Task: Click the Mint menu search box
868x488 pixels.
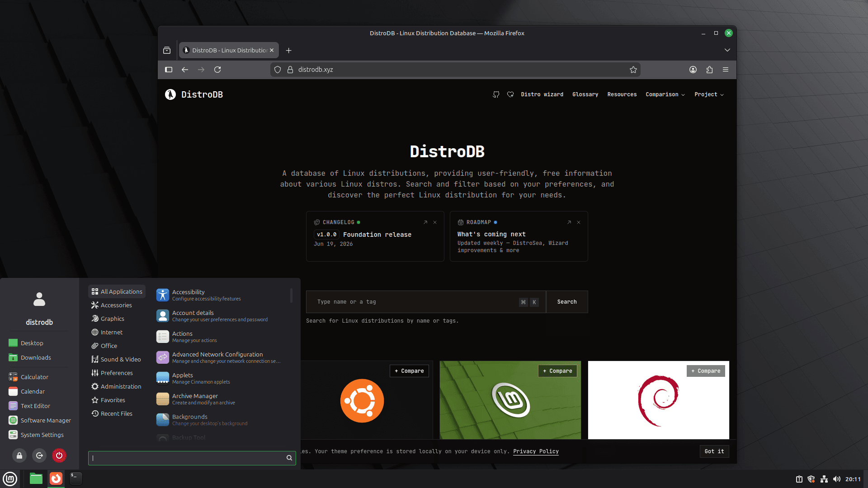Action: coord(192,458)
